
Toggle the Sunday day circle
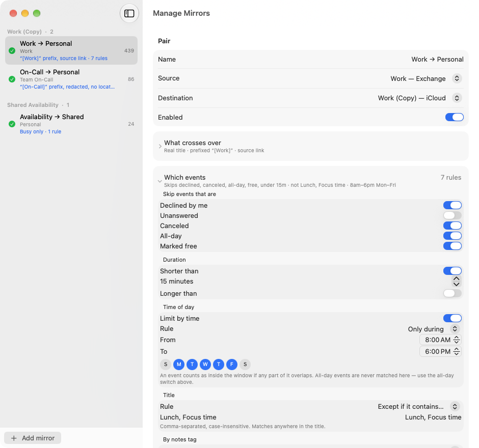click(166, 364)
